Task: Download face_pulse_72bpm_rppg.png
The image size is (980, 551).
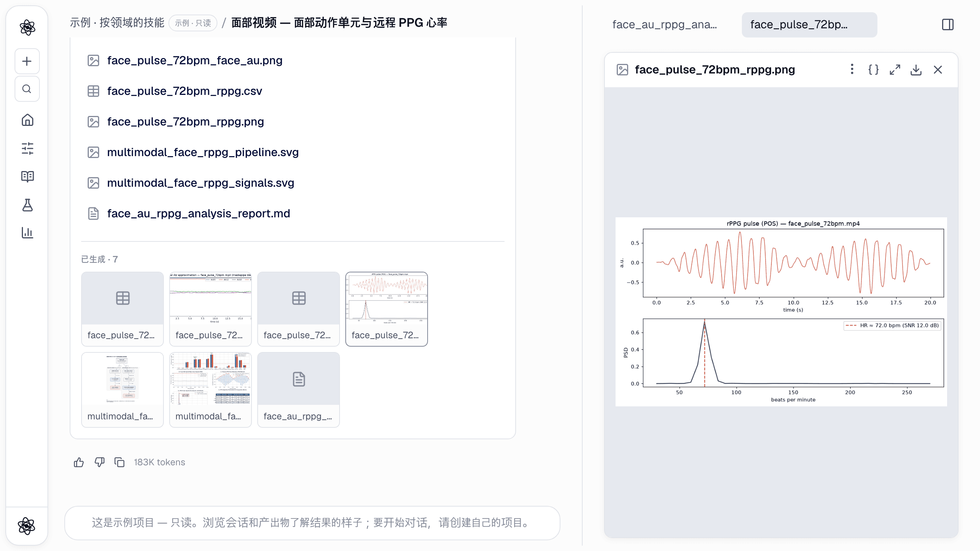Action: tap(916, 70)
